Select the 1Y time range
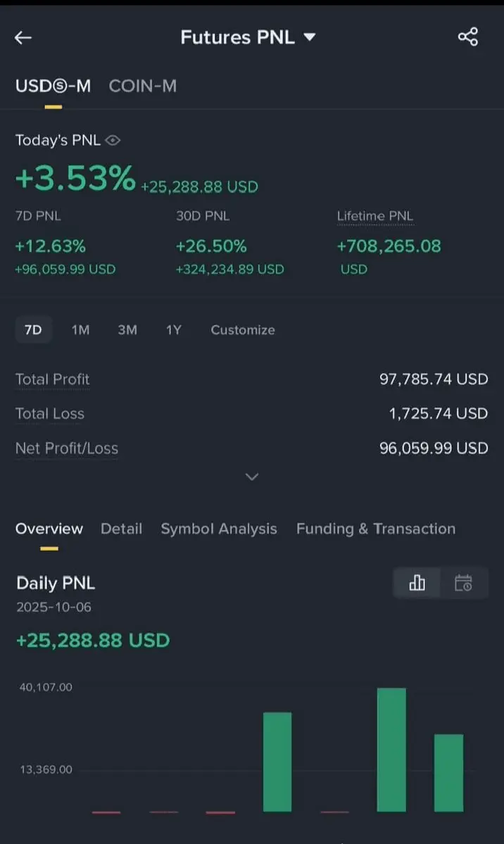504x844 pixels. click(173, 330)
